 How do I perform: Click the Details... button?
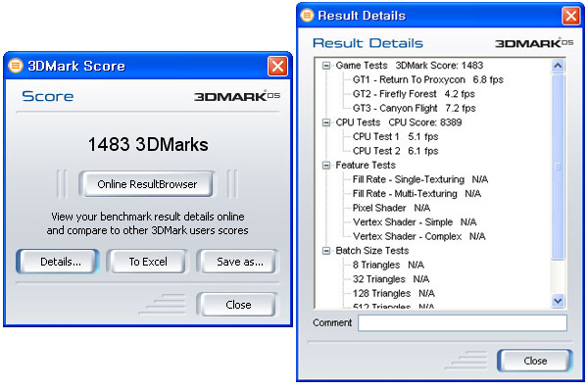point(58,262)
